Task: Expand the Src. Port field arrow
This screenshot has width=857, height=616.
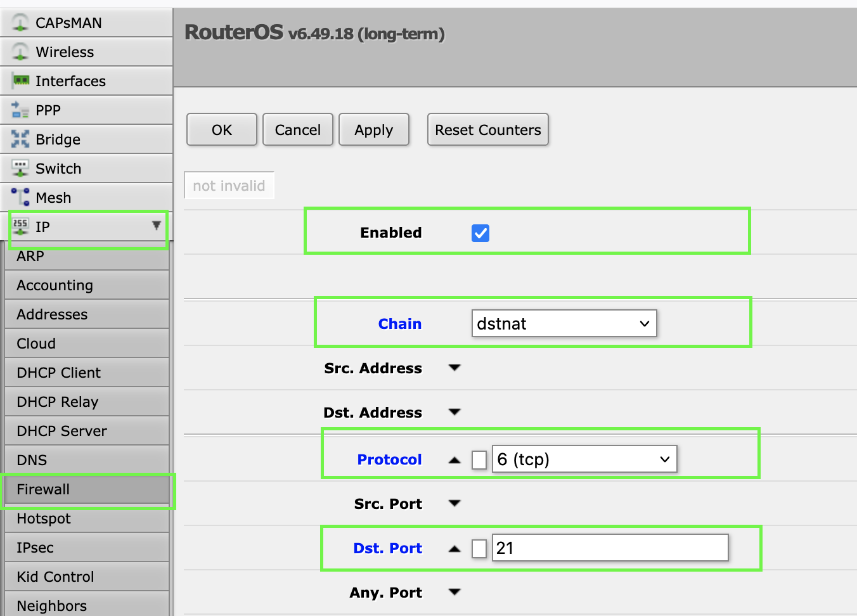Action: [x=454, y=503]
